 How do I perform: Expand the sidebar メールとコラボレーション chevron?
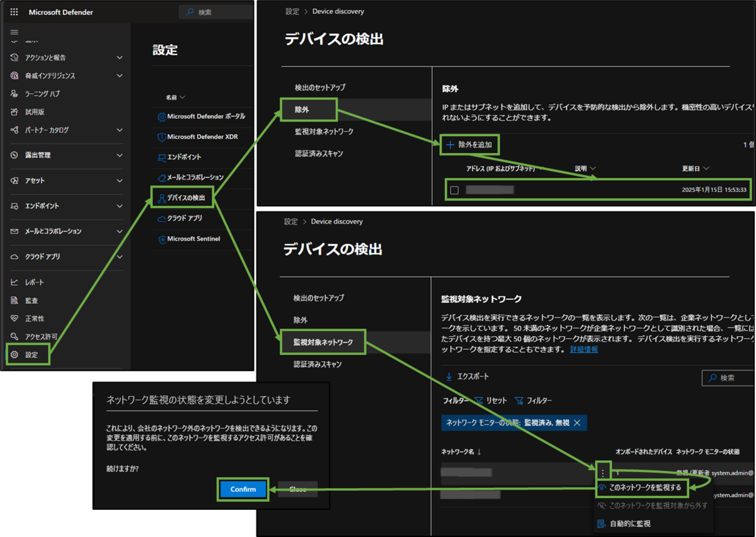coord(120,232)
